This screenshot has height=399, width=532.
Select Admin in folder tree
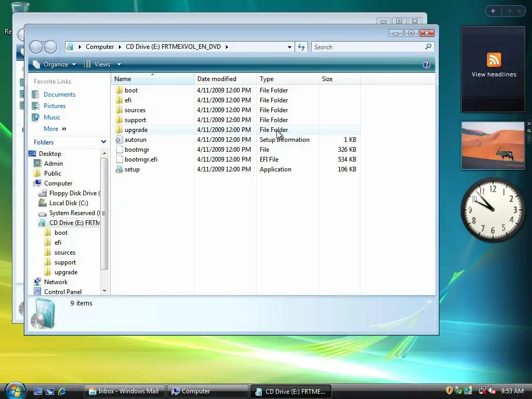53,164
